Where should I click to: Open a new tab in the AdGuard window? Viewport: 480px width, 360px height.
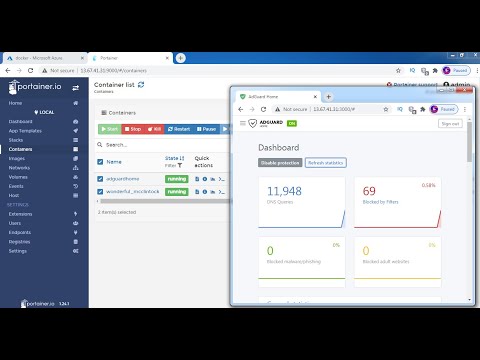tap(328, 97)
